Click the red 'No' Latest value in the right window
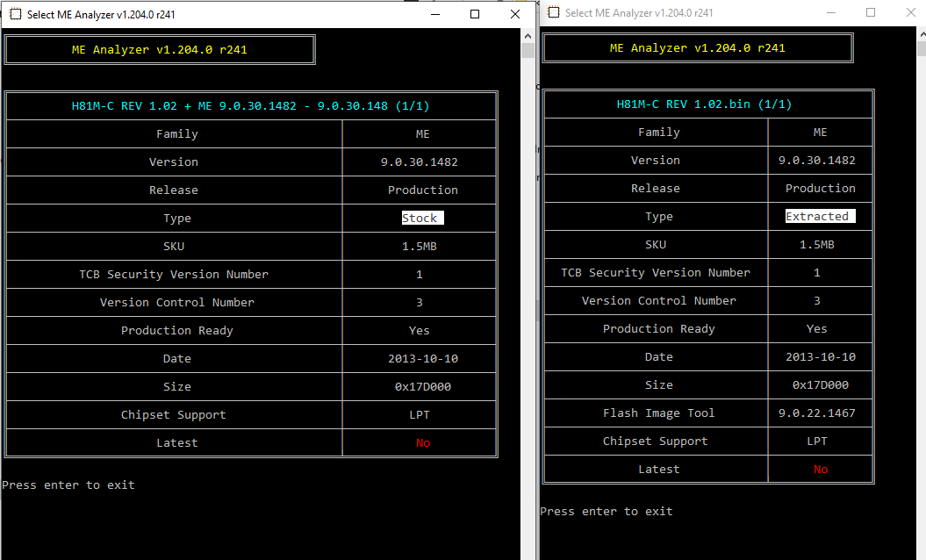 pos(821,470)
